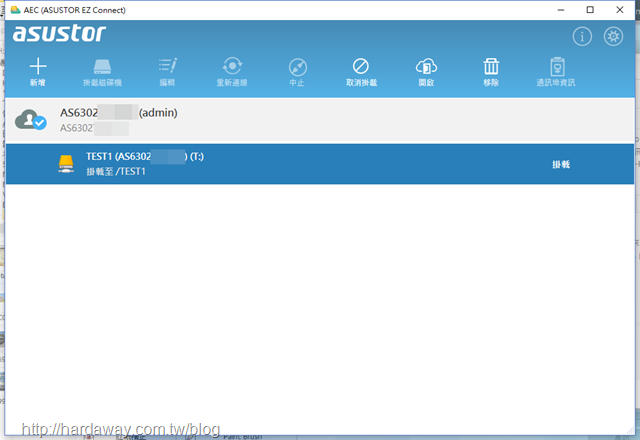Image resolution: width=640 pixels, height=440 pixels.
Task: Open the 編輯 edit tool
Action: [167, 66]
